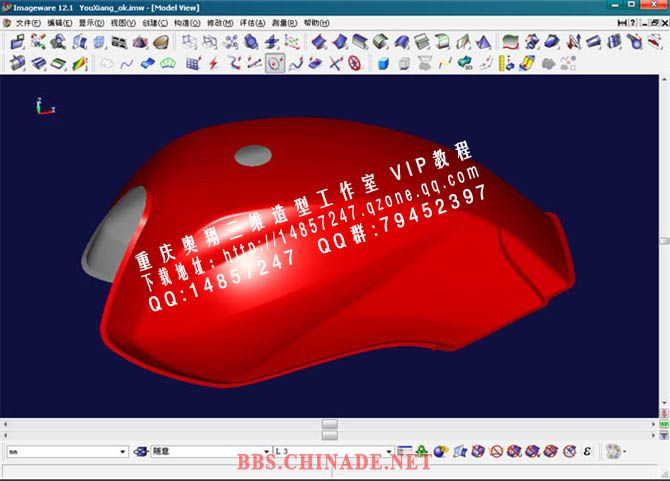Click the green-blue 3D surface icon

465,64
